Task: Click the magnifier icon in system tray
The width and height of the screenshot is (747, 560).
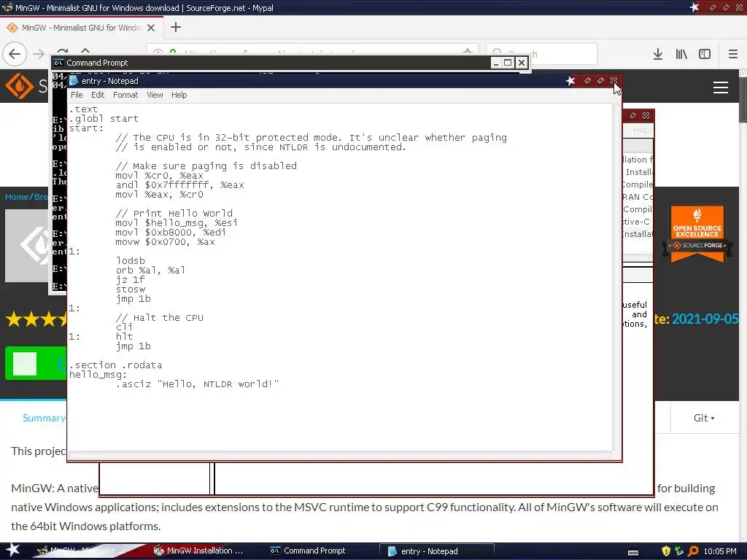Action: click(x=693, y=551)
